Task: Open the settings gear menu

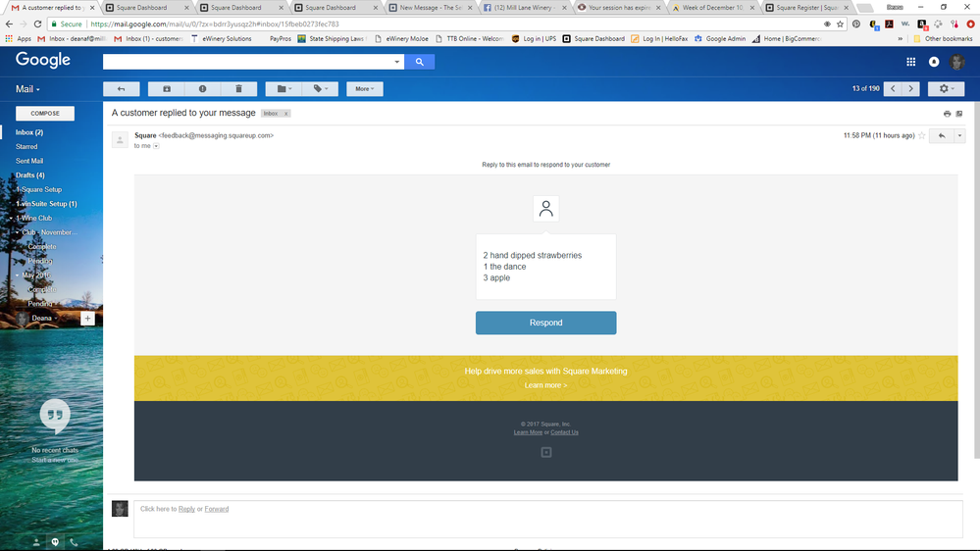Action: (946, 89)
